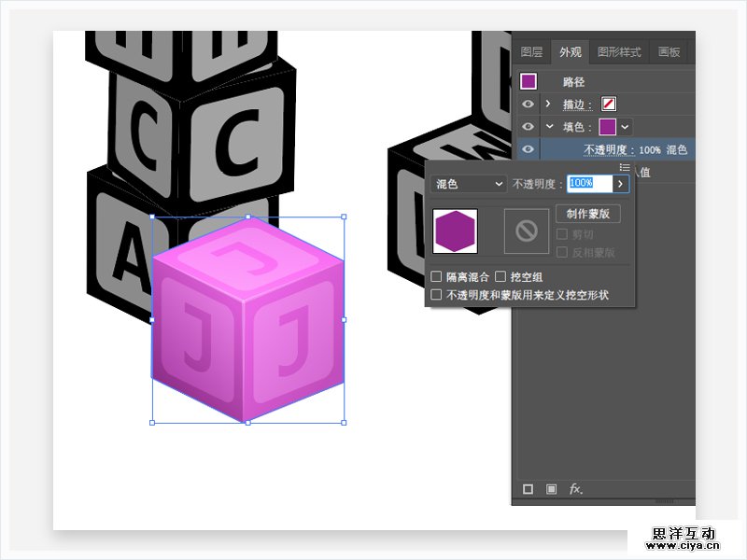The width and height of the screenshot is (747, 560).
Task: Click Add New Stroke icon at panel bottom
Action: pos(528,489)
